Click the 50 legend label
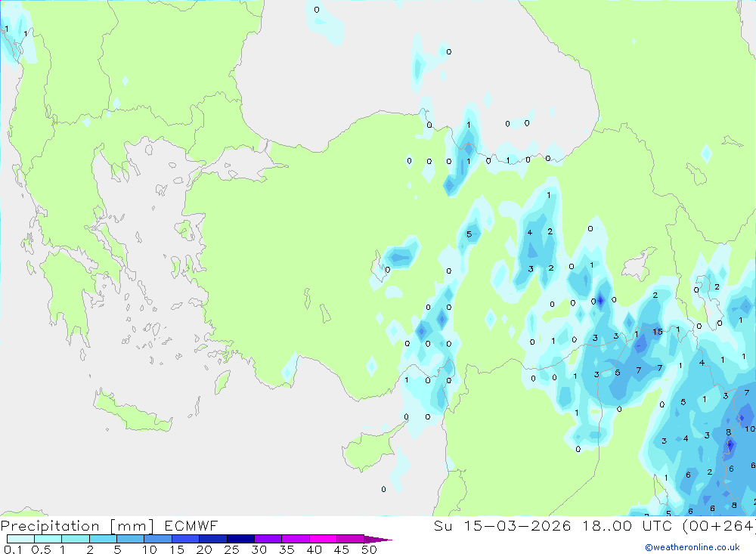Screen dimensions: 756x554 [369, 549]
